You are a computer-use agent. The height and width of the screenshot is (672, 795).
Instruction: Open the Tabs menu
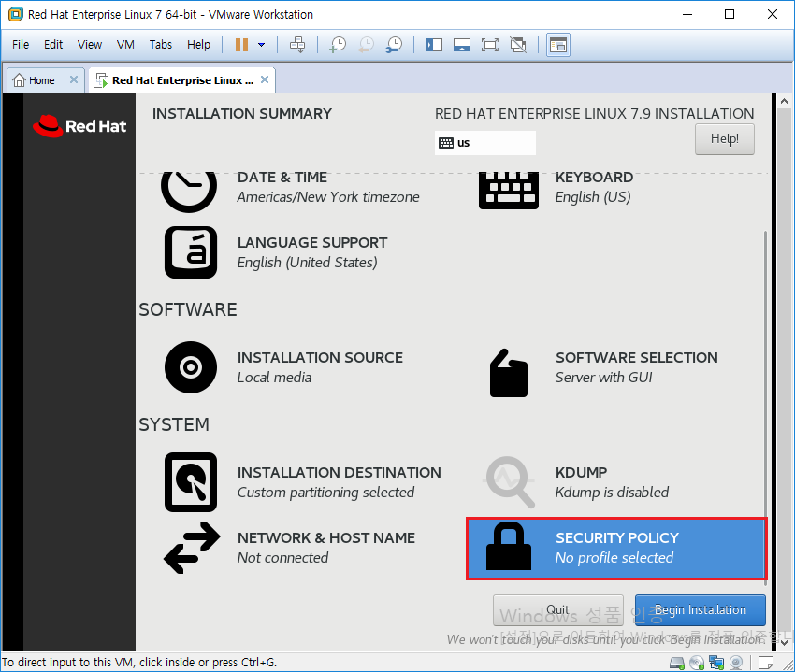tap(161, 45)
